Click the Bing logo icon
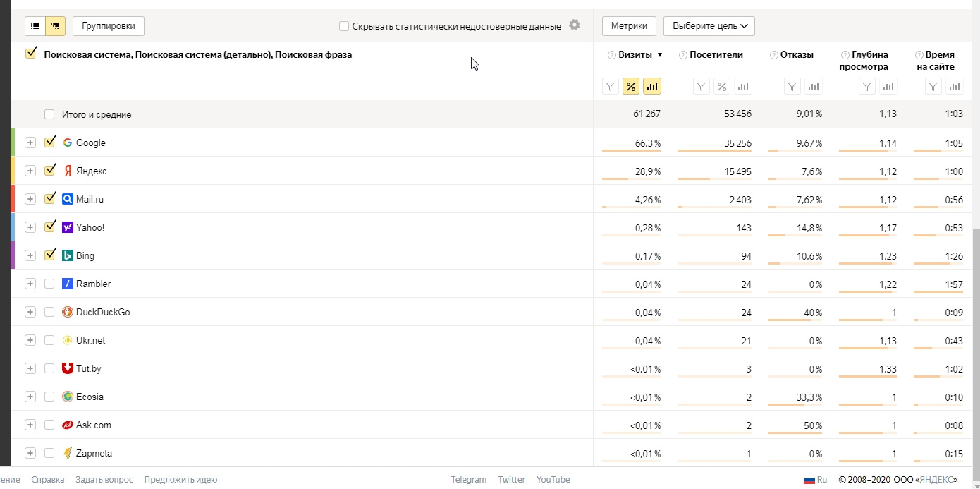 68,255
